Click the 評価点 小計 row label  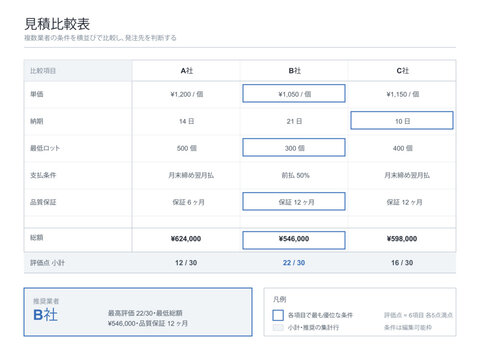pos(47,263)
